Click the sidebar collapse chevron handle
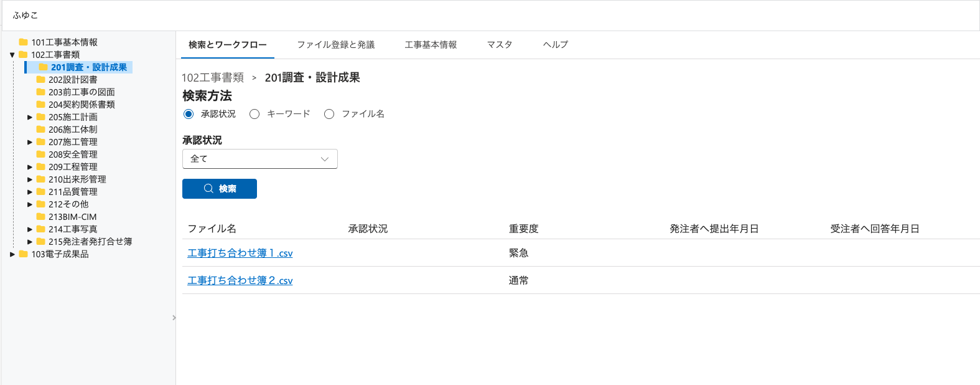The width and height of the screenshot is (980, 385). click(x=174, y=318)
